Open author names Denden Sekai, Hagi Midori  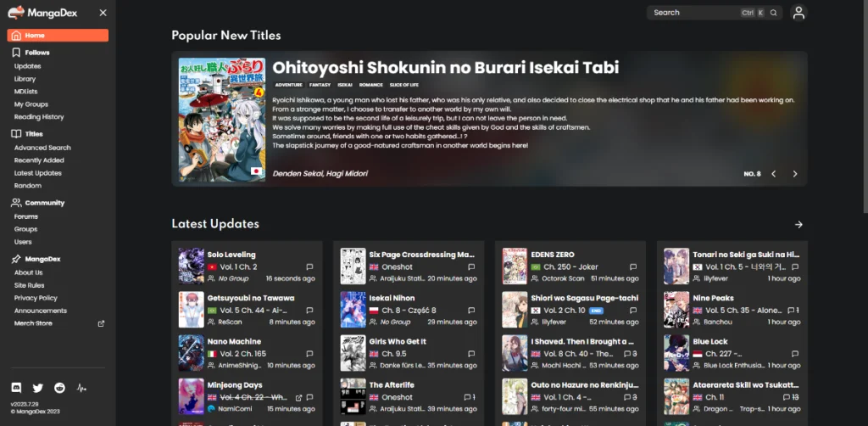click(320, 173)
